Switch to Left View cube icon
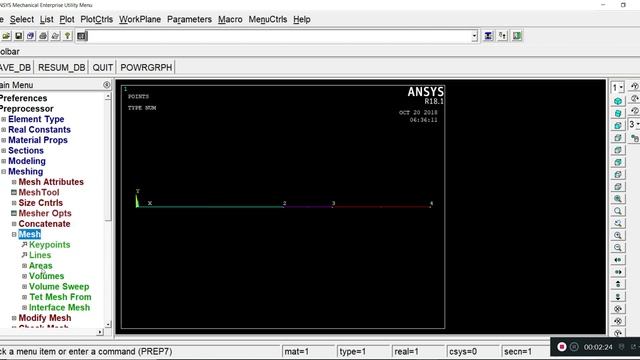The image size is (640, 360). 618,174
